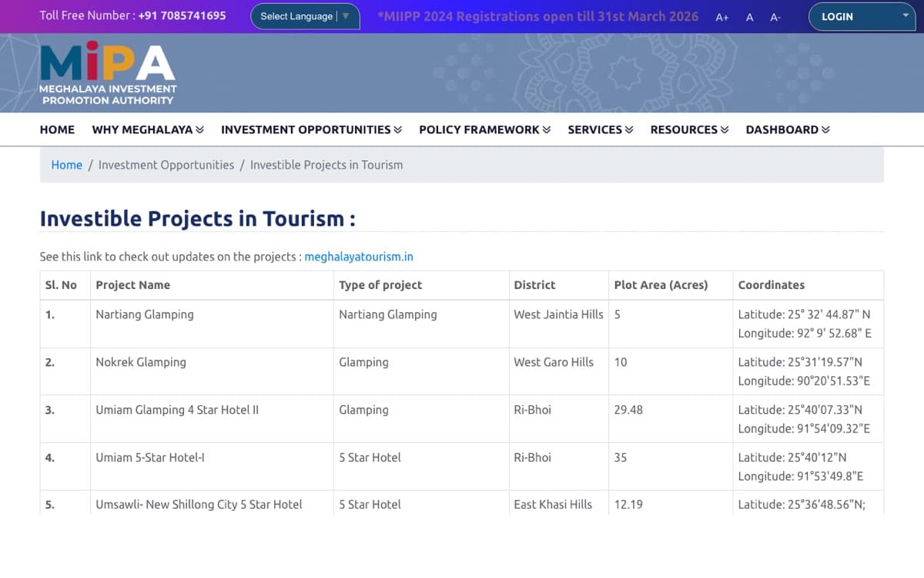Click Latitude 25° 32' 44.87" N coordinate

click(x=804, y=314)
